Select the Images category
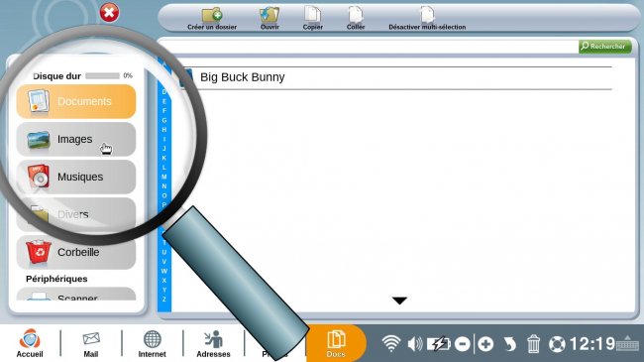Screen dimensions: 644x362 click(x=76, y=140)
